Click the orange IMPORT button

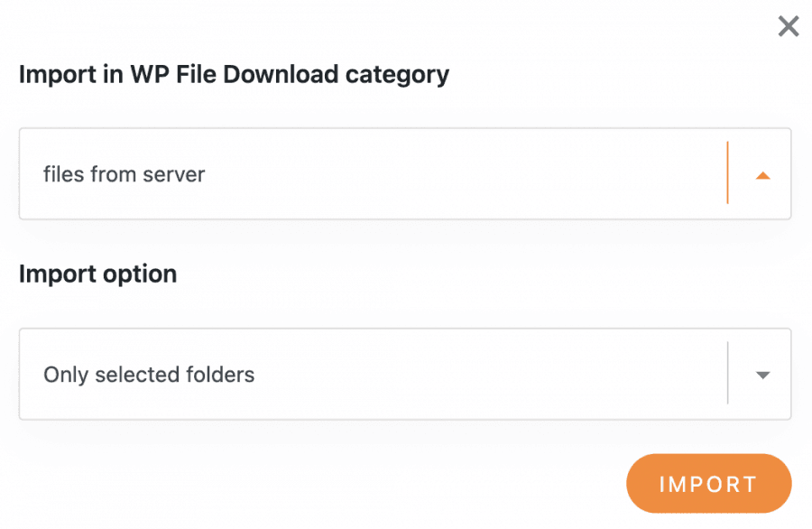tap(708, 484)
